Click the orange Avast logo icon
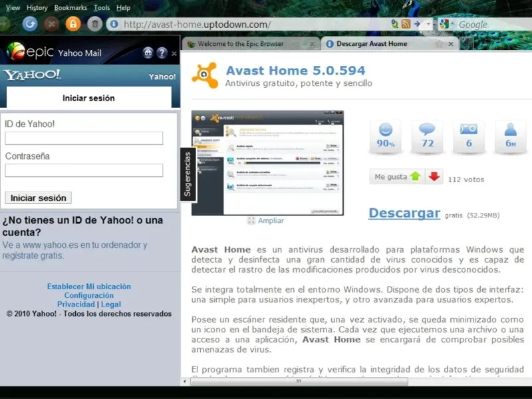Screen dimensions: 532x399 click(x=205, y=75)
